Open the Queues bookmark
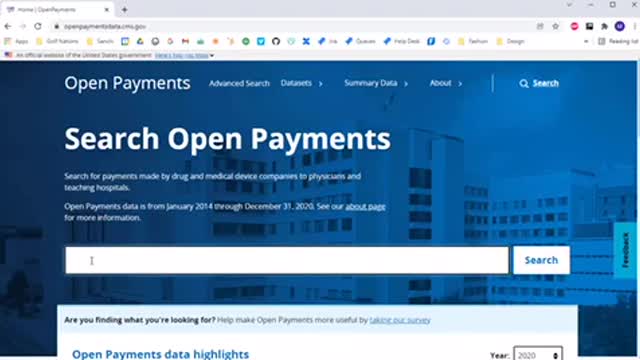 [360, 41]
